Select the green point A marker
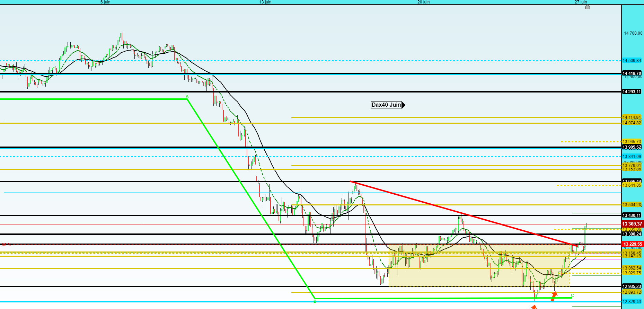 pyautogui.click(x=187, y=97)
